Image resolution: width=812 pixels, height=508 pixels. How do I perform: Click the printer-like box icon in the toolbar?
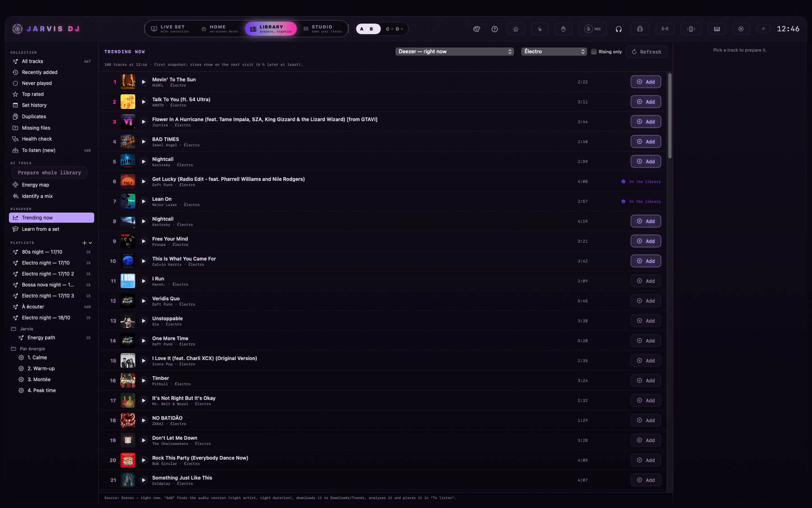tap(640, 29)
